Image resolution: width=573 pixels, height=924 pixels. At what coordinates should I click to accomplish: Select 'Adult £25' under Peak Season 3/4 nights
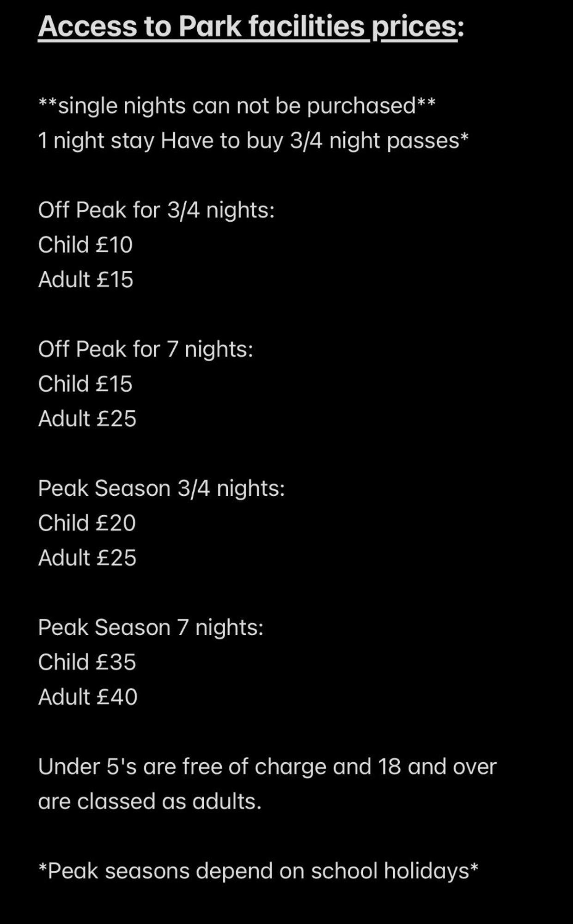87,558
